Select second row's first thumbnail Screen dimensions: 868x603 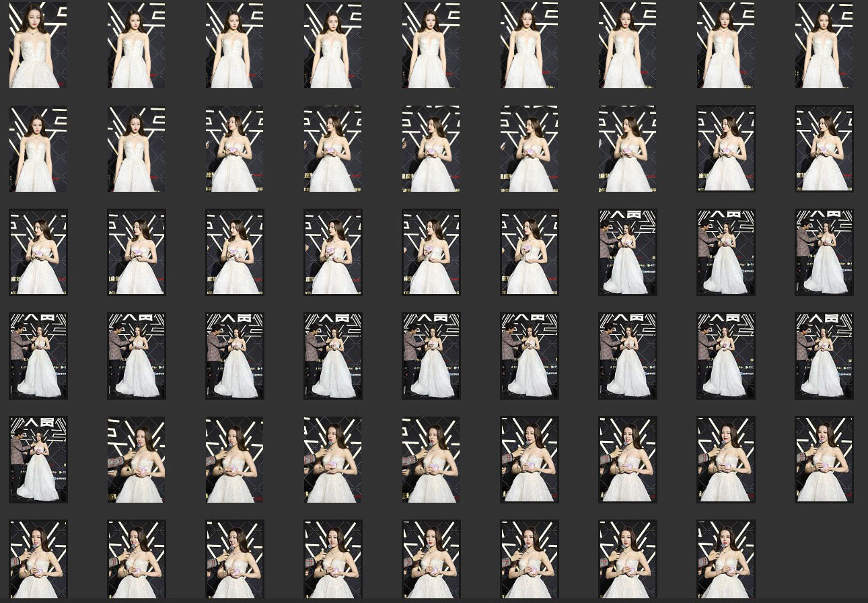coord(38,149)
